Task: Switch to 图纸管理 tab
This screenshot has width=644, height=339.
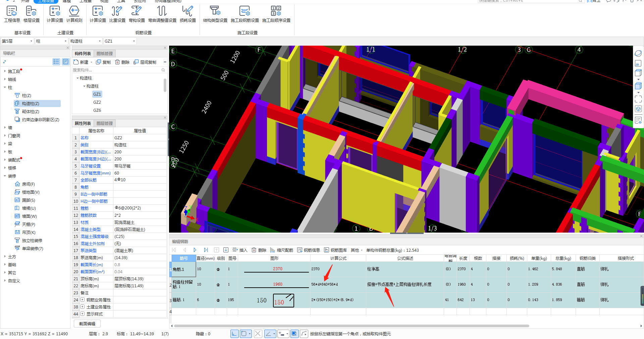Action: click(105, 54)
